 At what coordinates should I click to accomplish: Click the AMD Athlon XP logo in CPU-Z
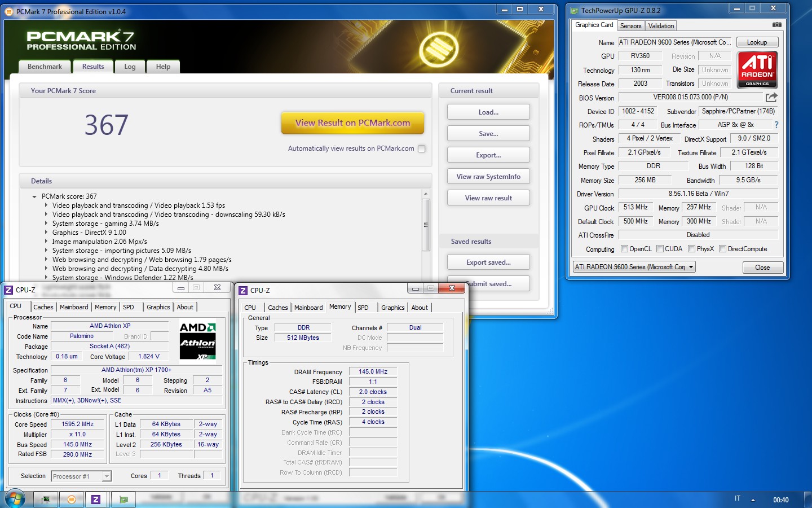pyautogui.click(x=197, y=340)
